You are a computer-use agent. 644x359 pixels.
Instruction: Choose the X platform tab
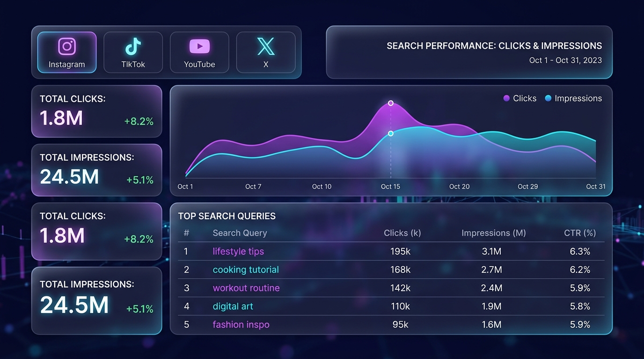coord(266,52)
